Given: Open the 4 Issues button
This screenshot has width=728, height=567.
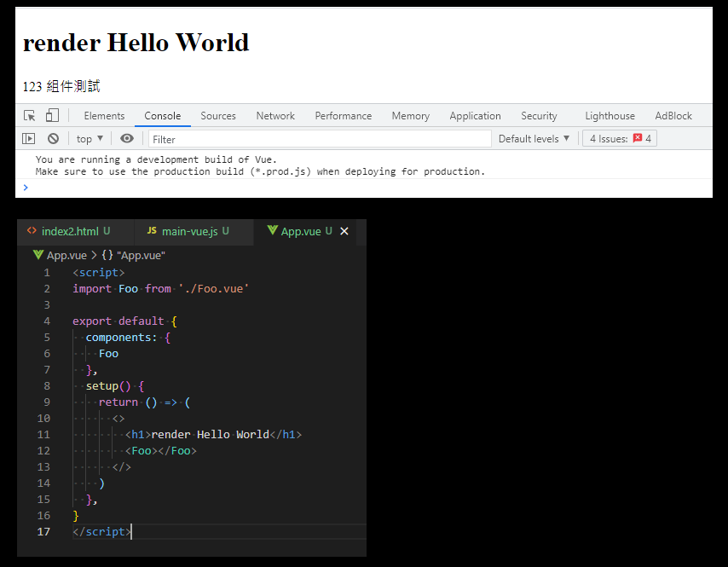Looking at the screenshot, I should [620, 138].
